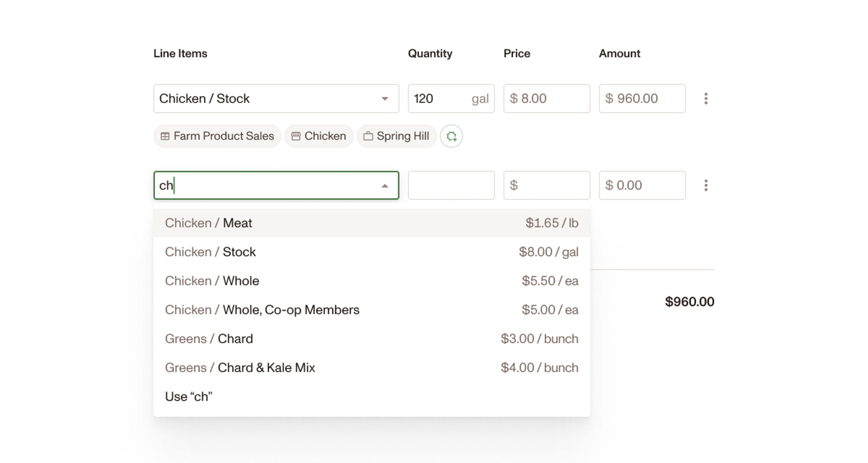This screenshot has width=868, height=463.
Task: Select Chicken / Whole, Co-op Members option
Action: tap(371, 310)
